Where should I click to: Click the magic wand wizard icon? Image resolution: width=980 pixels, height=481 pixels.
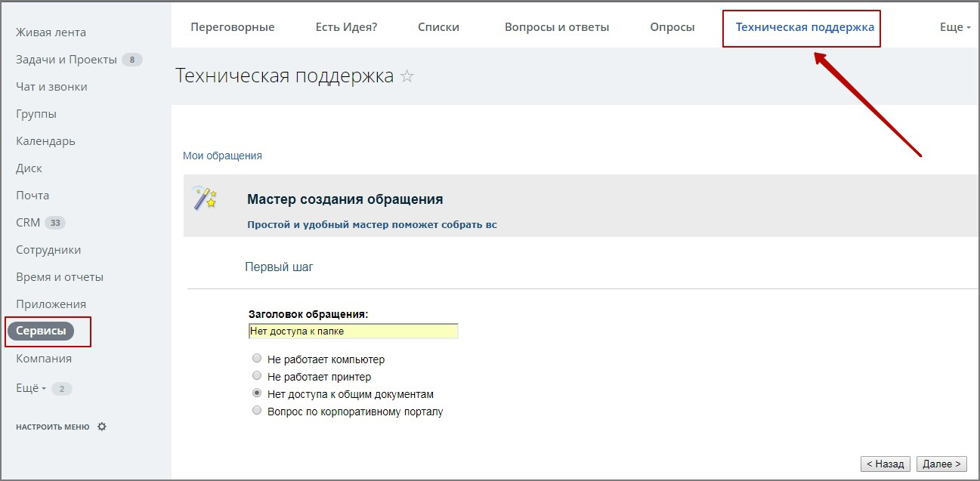pyautogui.click(x=204, y=199)
